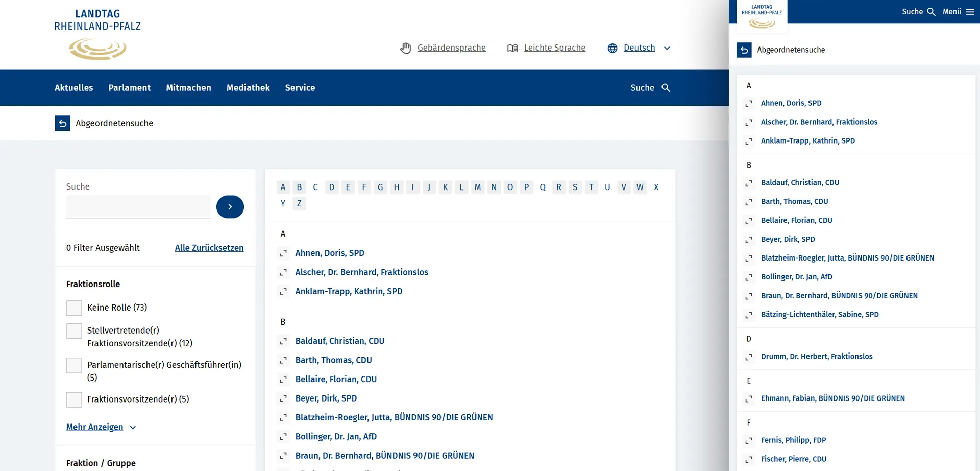This screenshot has width=980, height=471.
Task: Click the Gebärdensprache hand icon
Action: point(406,48)
